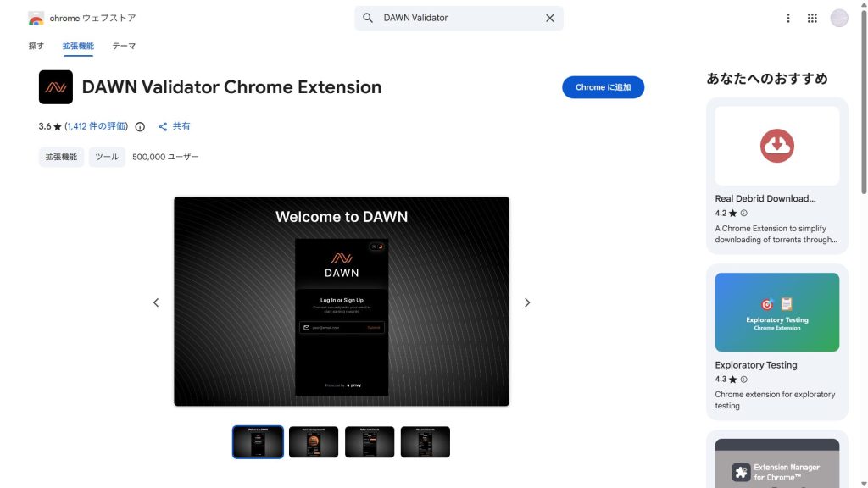Click the search magnifier icon
The image size is (868, 488).
tap(368, 18)
